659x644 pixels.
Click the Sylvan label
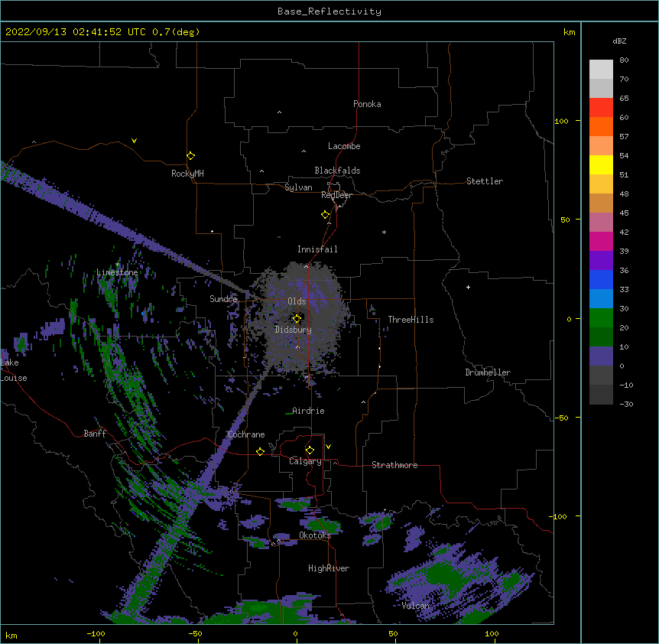tap(298, 187)
